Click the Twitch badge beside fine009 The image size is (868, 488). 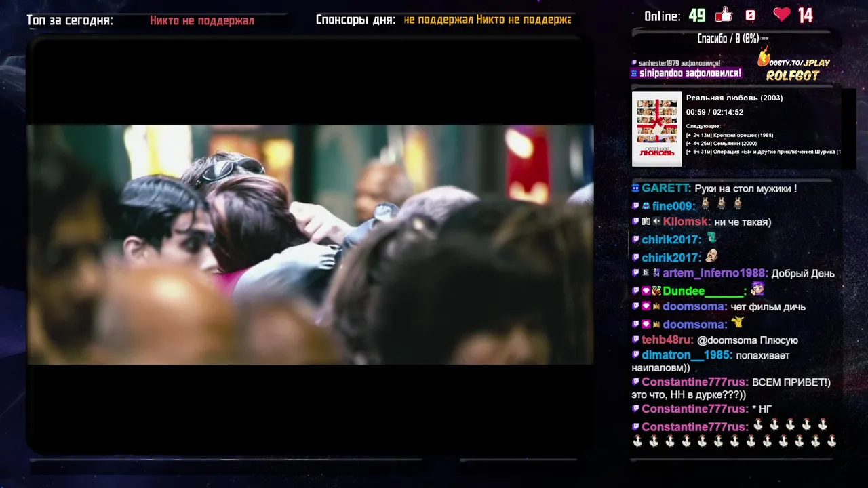(x=636, y=205)
